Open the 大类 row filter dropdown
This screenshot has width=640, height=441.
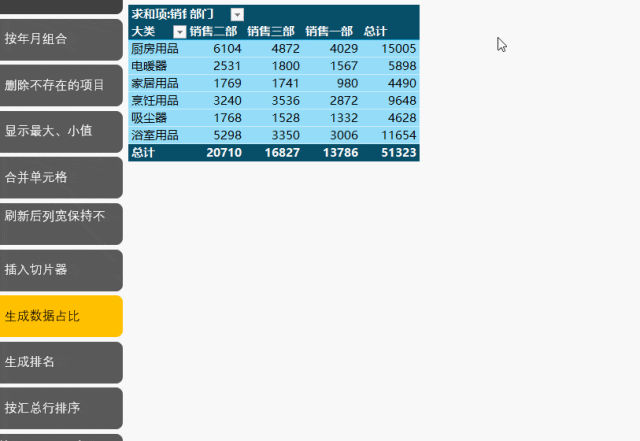180,32
